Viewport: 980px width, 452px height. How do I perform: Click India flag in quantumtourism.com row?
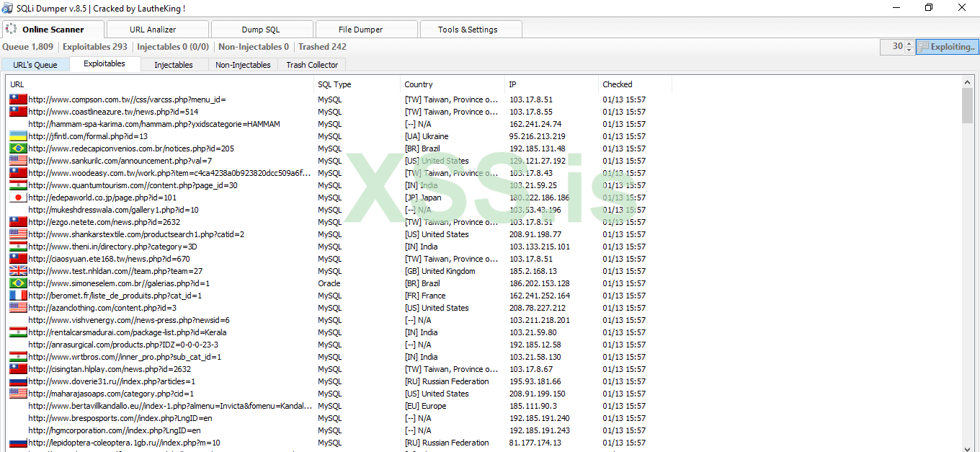18,185
